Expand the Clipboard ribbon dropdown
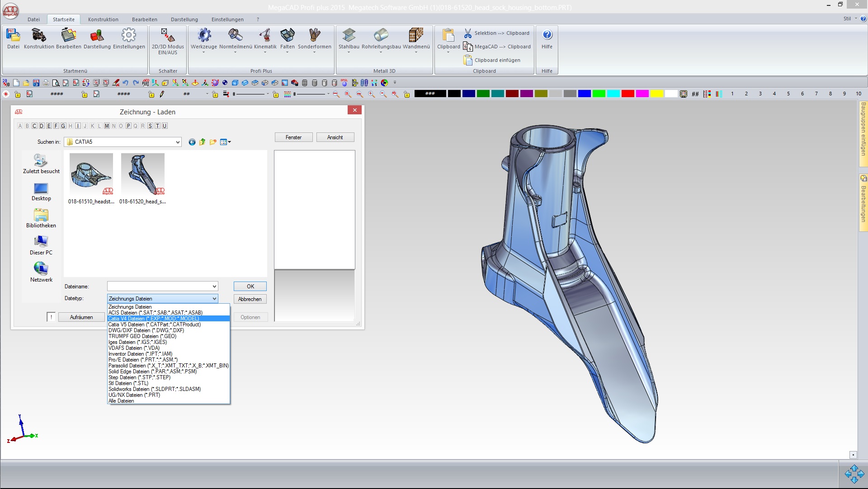 point(448,52)
